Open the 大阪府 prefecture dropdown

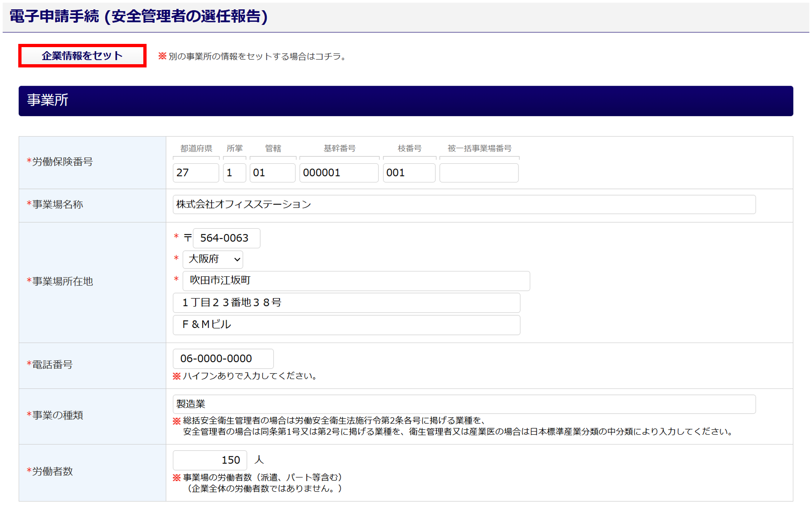213,259
